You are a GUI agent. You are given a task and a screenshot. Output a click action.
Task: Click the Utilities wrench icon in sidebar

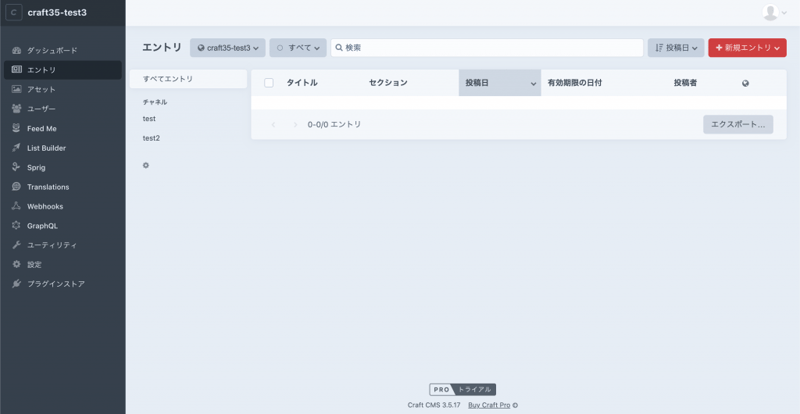coord(16,245)
